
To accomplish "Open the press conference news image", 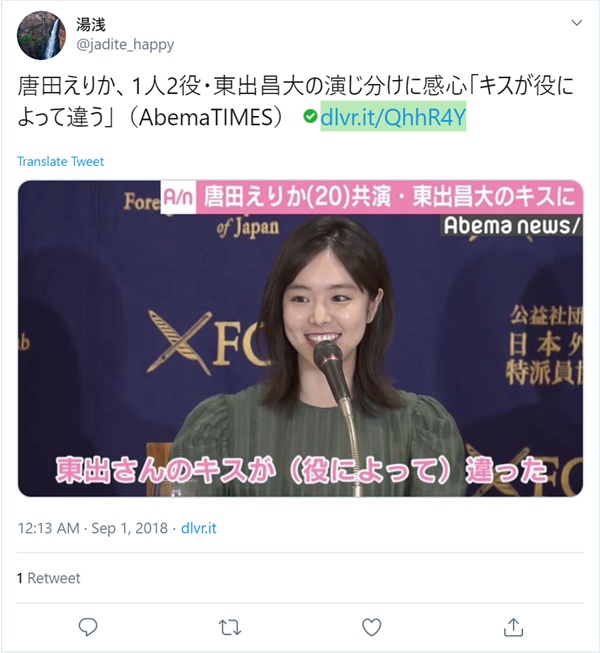I will click(x=300, y=338).
